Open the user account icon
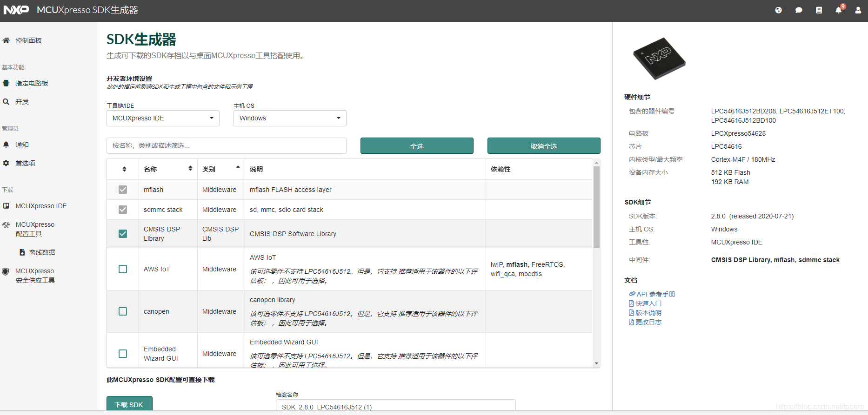The image size is (868, 415). click(858, 10)
